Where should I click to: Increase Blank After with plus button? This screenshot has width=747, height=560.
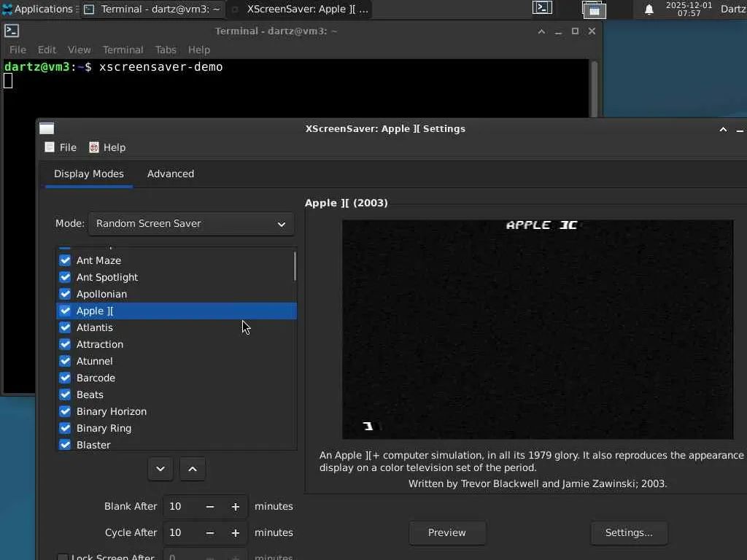tap(236, 507)
